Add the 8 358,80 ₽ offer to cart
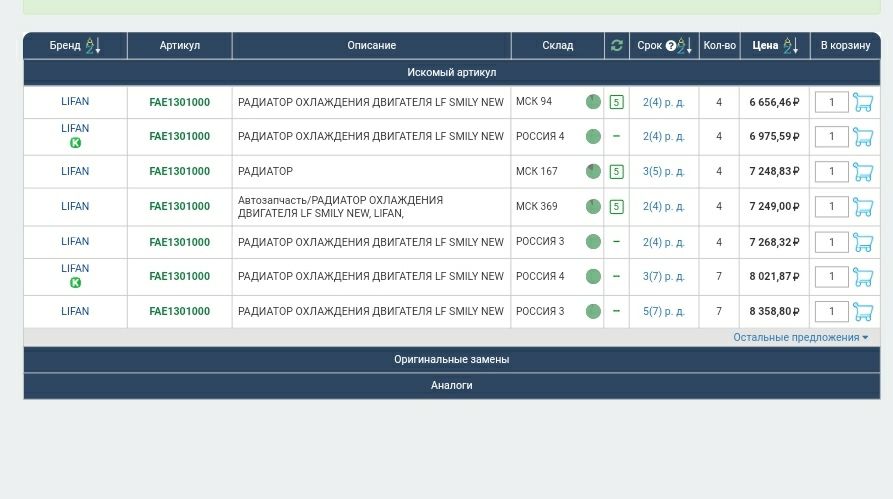Viewport: 893px width, 499px height. [x=863, y=312]
